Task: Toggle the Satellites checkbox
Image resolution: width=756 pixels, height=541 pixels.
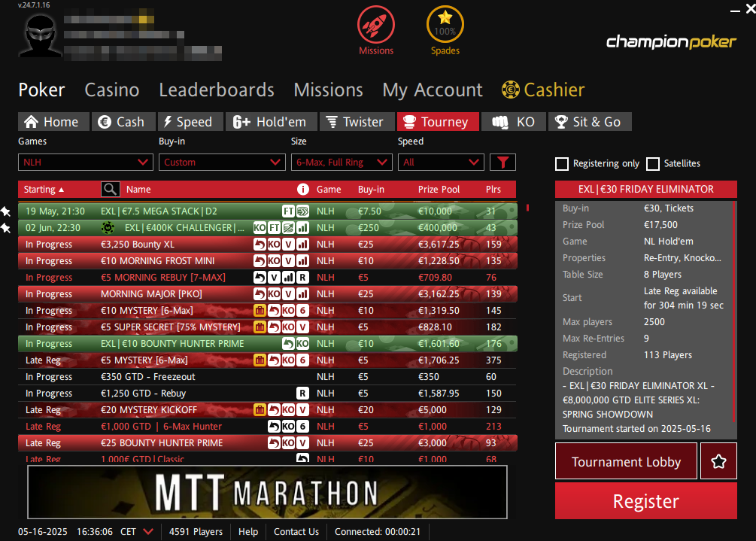Action: (x=652, y=164)
